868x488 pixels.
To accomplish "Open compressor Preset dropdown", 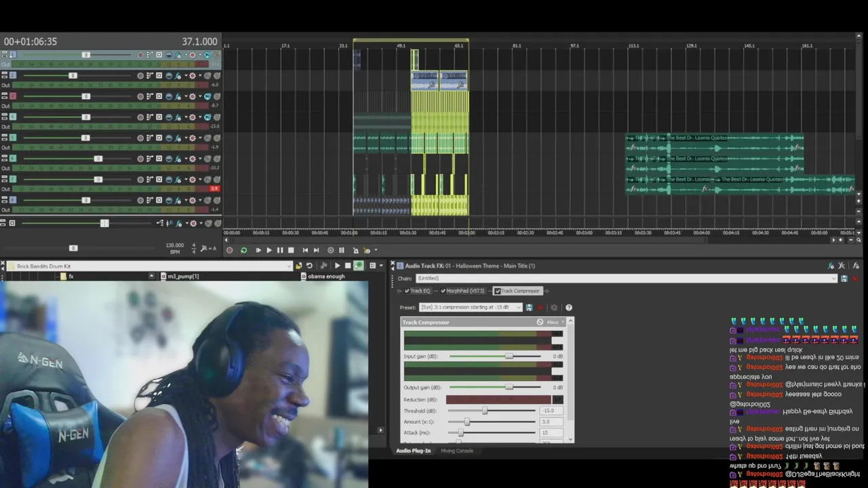I will click(x=519, y=308).
